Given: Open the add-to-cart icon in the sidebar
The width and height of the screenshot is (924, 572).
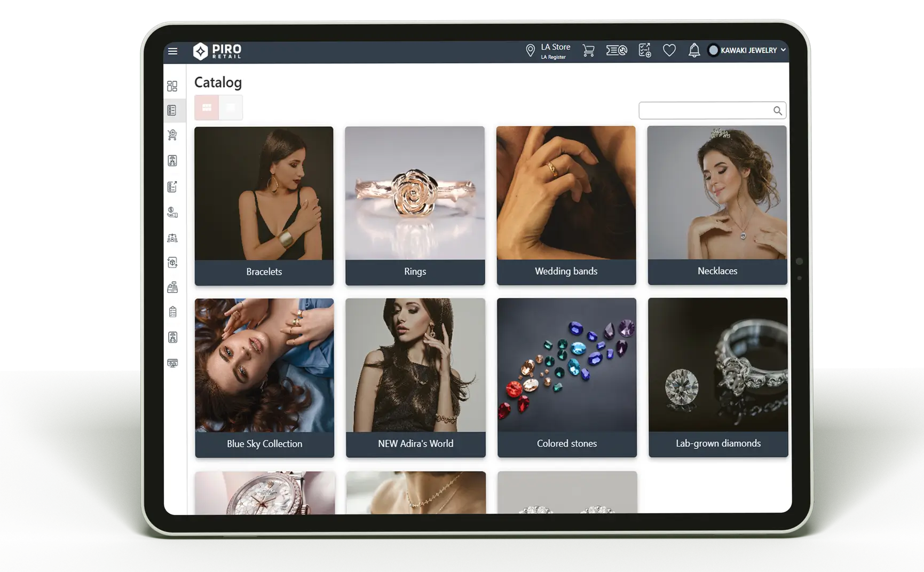Looking at the screenshot, I should pyautogui.click(x=172, y=135).
